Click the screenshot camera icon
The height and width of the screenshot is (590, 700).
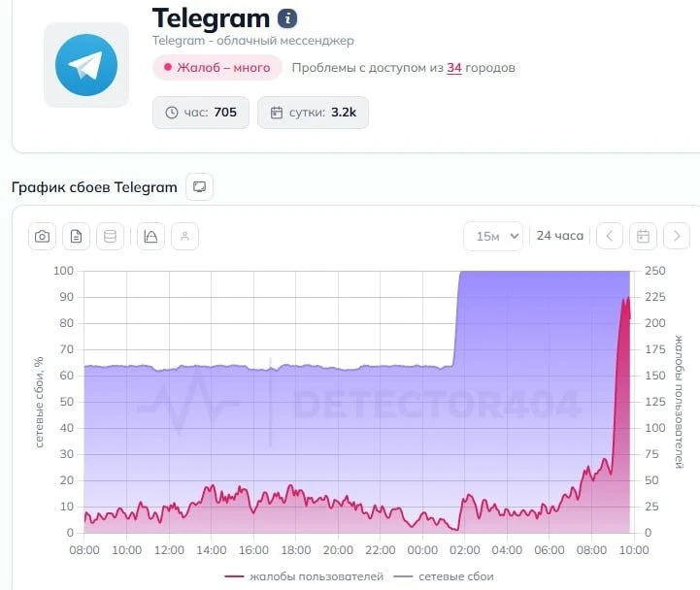click(x=43, y=236)
